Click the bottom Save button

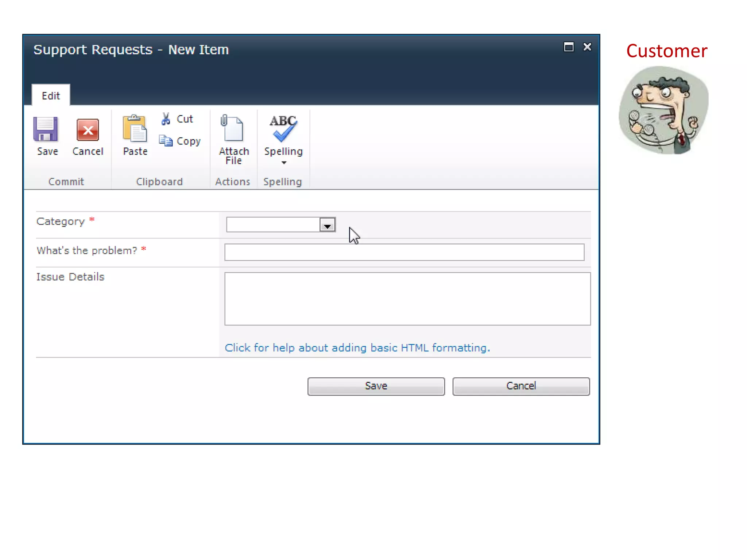(376, 386)
